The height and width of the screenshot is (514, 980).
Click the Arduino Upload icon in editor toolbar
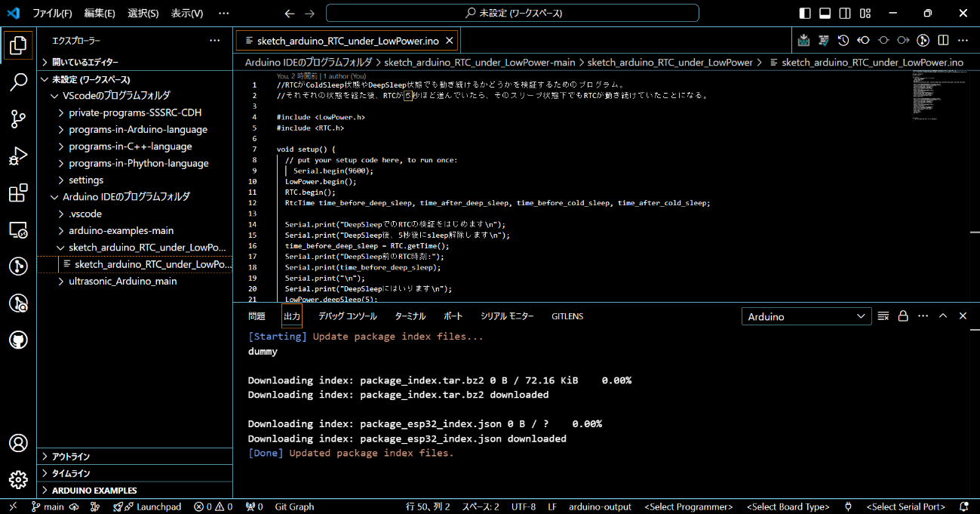point(804,40)
